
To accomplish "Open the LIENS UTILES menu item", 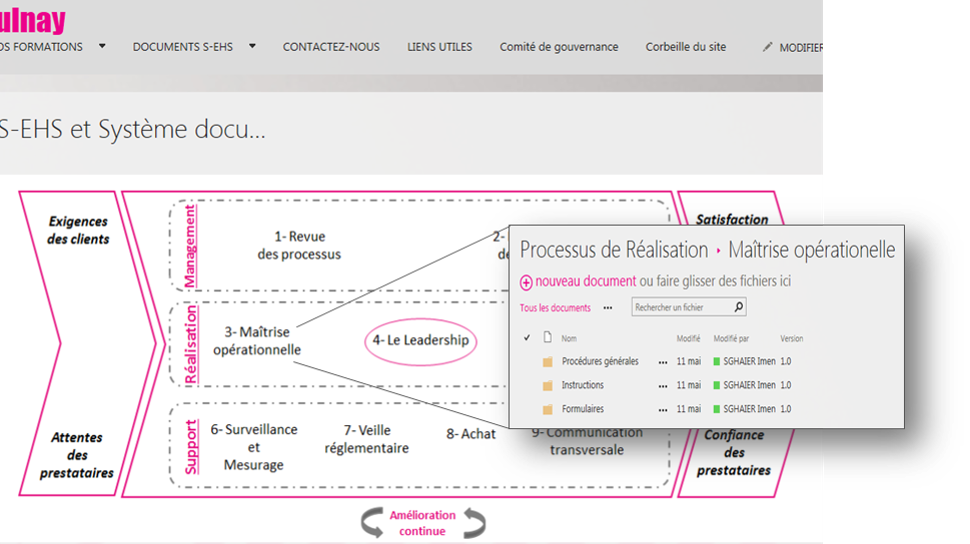I will point(439,47).
